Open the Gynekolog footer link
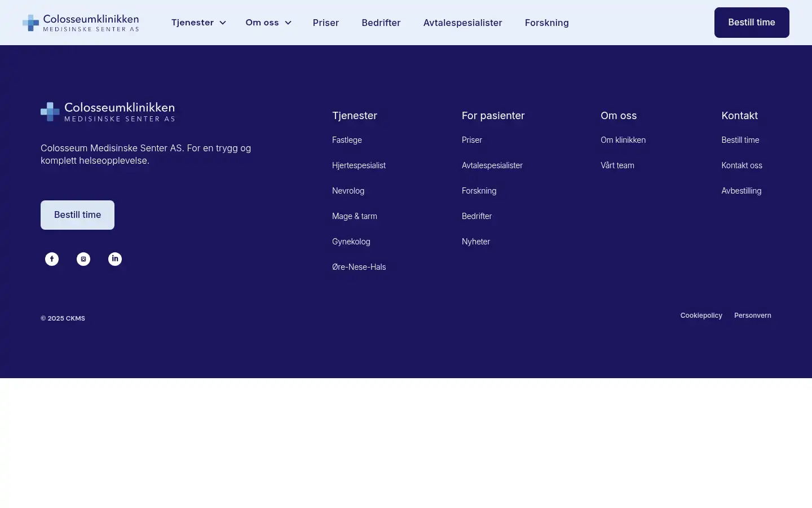 point(351,242)
